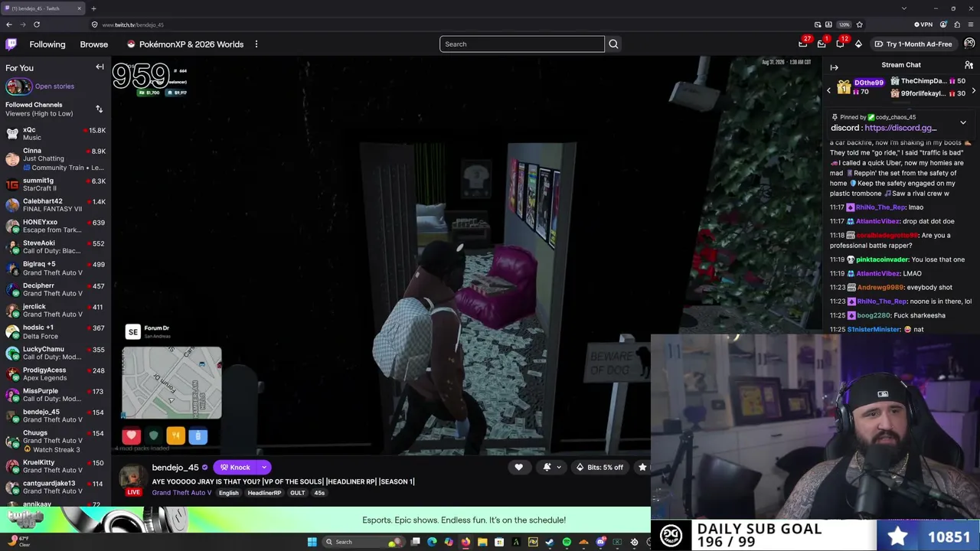This screenshot has height=551, width=980.
Task: Open the Browse page
Action: (94, 44)
